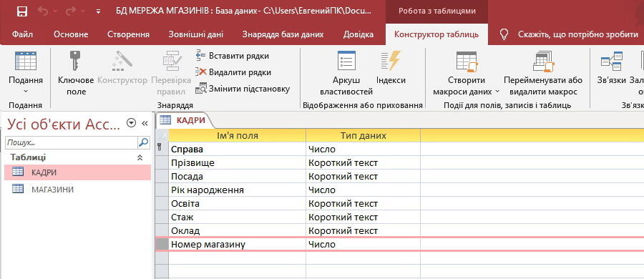Click the Прізвище field name cell

tap(238, 162)
